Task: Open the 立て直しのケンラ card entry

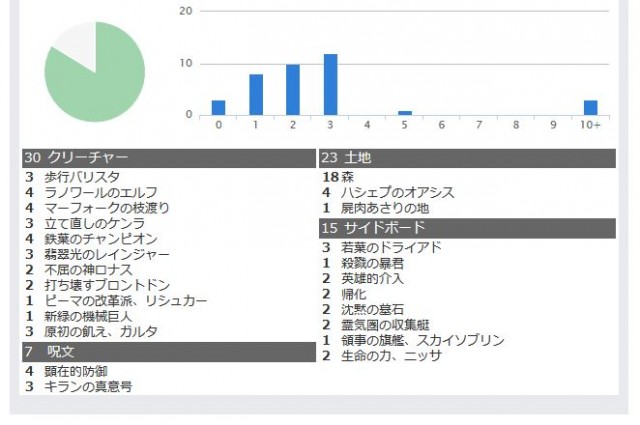Action: (95, 224)
